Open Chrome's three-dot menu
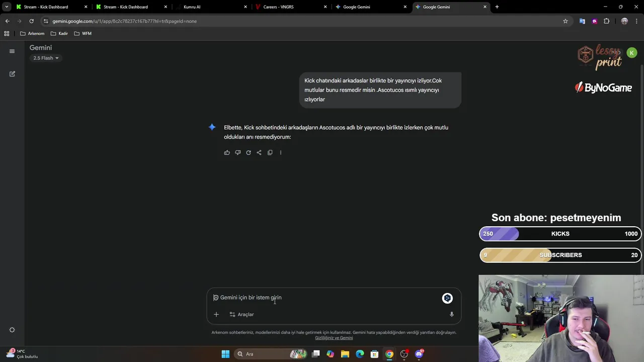The image size is (644, 362). (x=636, y=21)
